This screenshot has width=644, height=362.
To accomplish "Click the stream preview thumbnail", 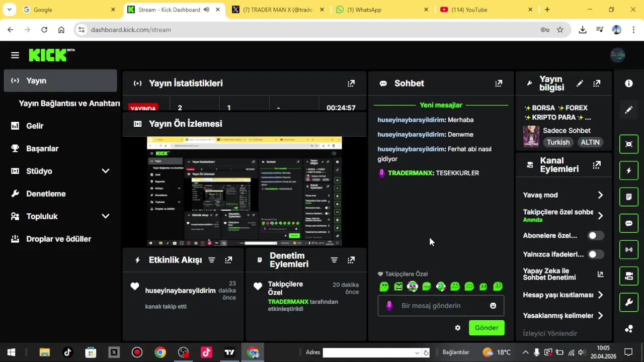I will [x=244, y=192].
